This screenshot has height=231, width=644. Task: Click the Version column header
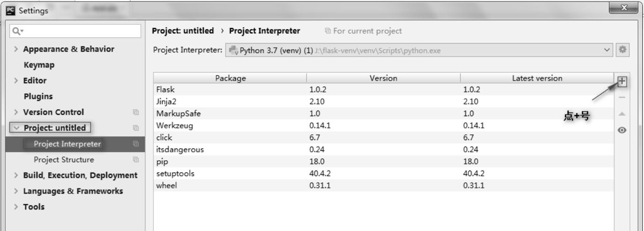(x=383, y=78)
